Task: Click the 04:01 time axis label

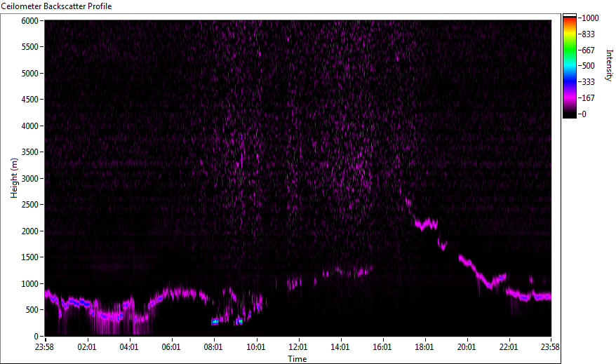Action: point(129,347)
